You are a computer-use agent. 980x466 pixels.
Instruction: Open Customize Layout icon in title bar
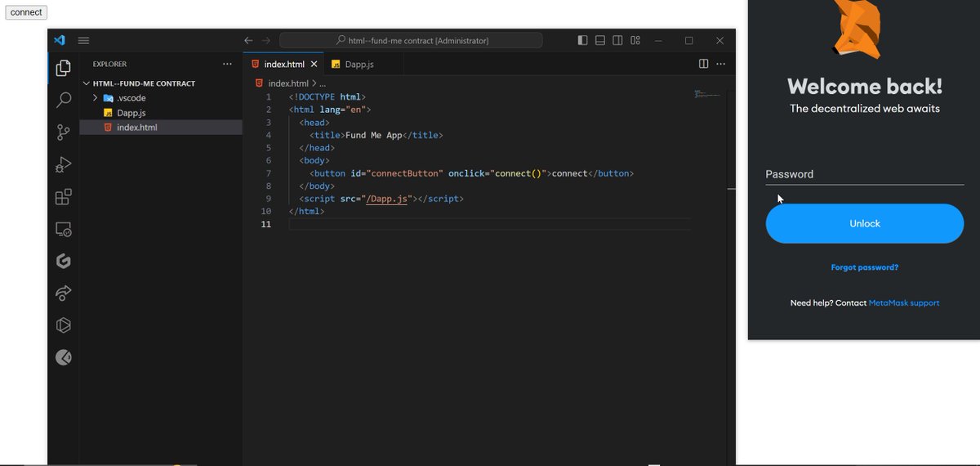pyautogui.click(x=635, y=40)
